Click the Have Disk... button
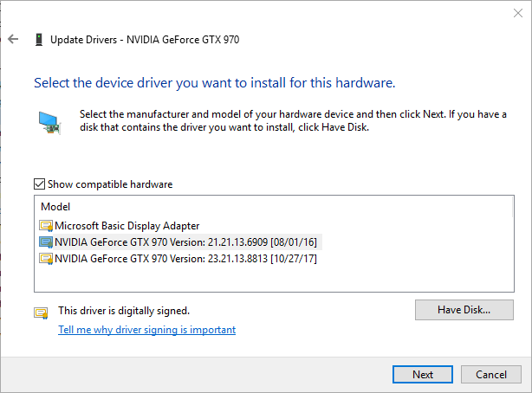 coord(464,310)
